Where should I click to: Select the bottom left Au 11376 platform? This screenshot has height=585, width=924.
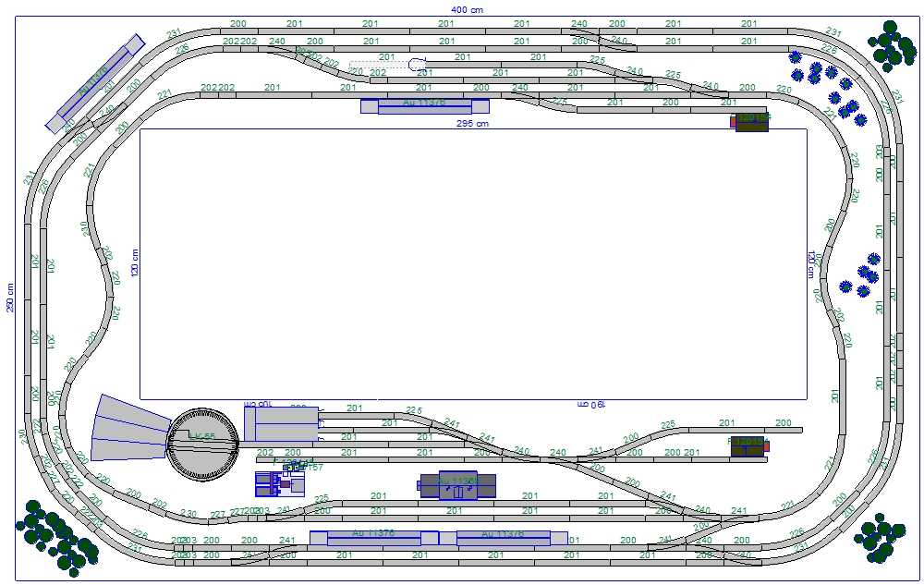click(374, 538)
